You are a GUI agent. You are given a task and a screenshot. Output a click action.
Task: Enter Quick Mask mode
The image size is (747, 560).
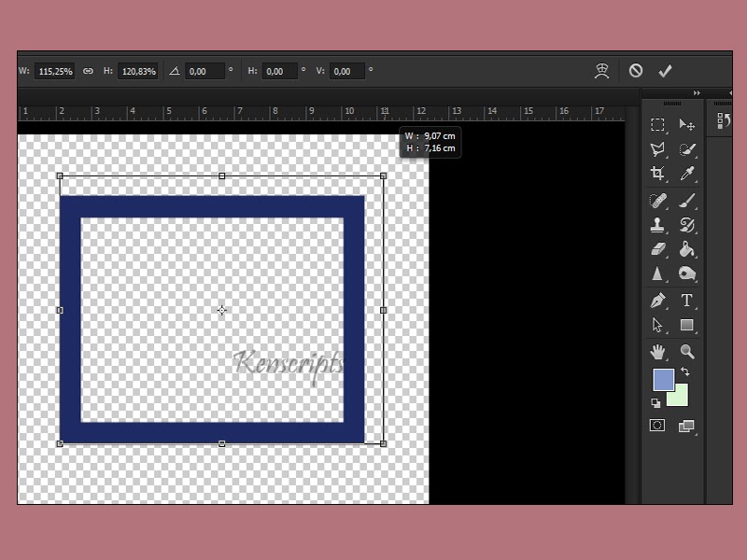(x=656, y=425)
